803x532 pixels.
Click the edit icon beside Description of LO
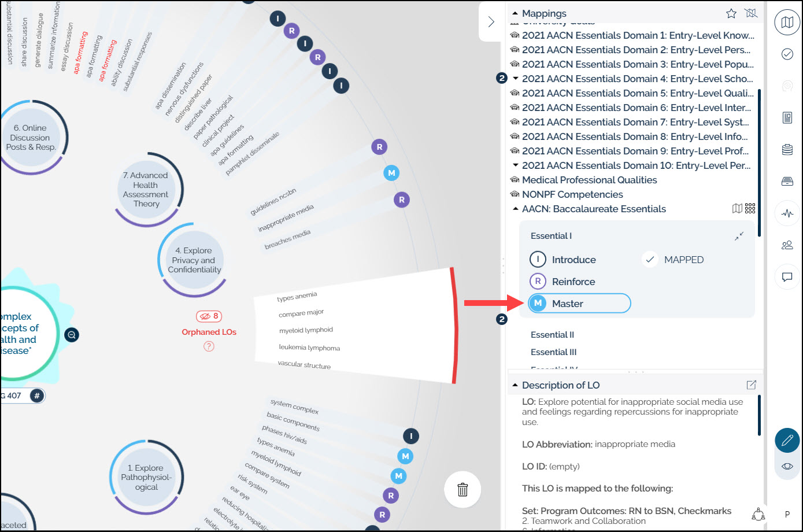coord(752,385)
